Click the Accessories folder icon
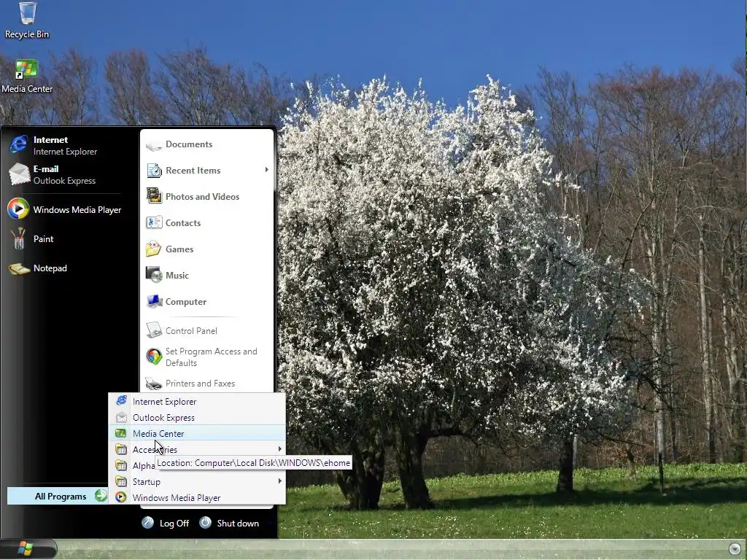 [122, 449]
